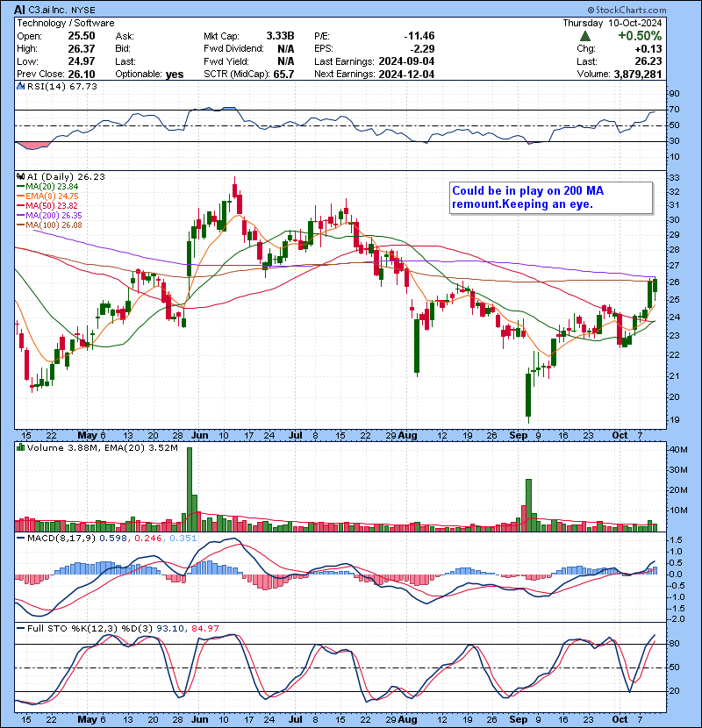The image size is (702, 728).
Task: Click the C3.ai Inc. company name
Action: pyautogui.click(x=47, y=11)
